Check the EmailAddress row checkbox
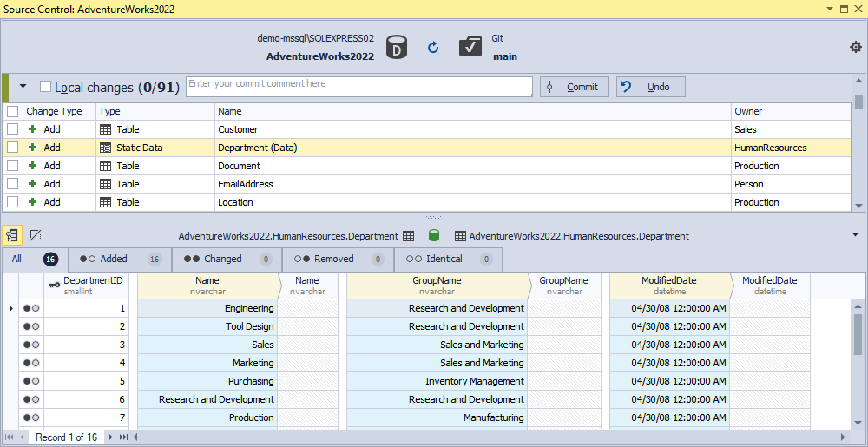The image size is (868, 447). pos(12,184)
